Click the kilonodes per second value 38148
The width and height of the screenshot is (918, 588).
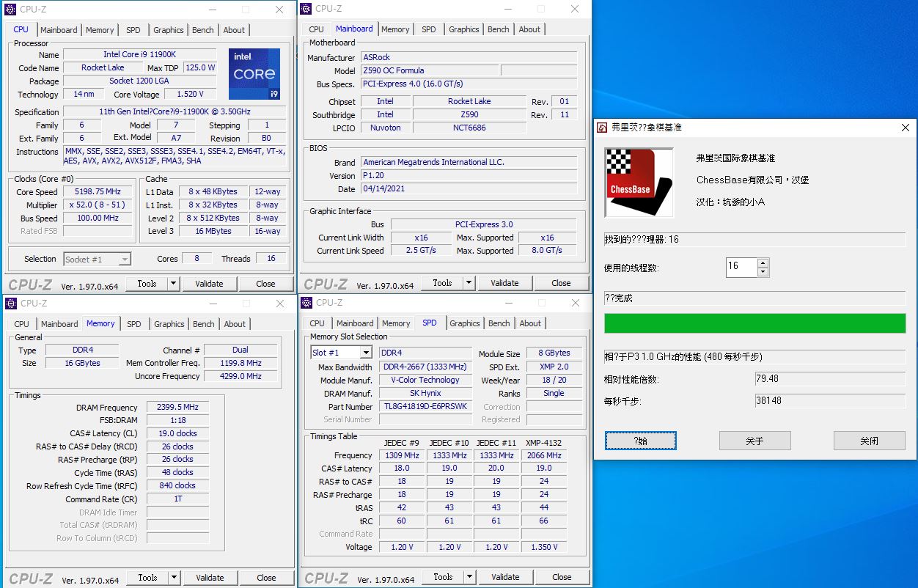(x=830, y=401)
